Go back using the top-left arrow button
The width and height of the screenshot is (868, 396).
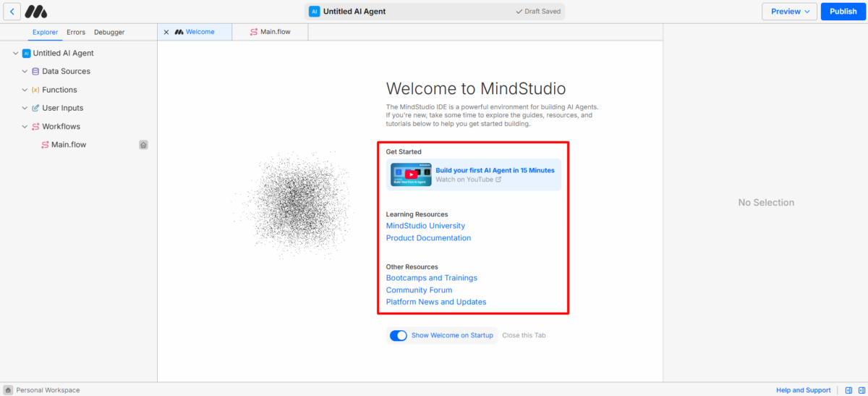coord(12,12)
